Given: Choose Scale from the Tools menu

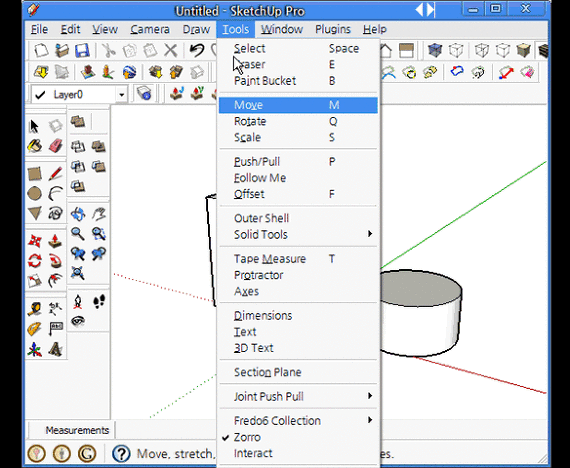Looking at the screenshot, I should 298,137.
